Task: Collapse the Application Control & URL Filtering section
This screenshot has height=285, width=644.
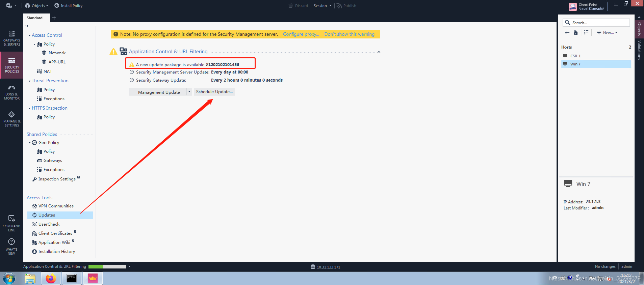Action: pos(379,52)
